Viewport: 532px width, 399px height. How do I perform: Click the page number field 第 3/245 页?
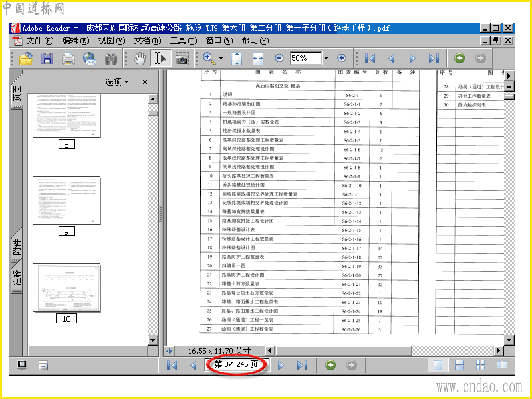237,364
